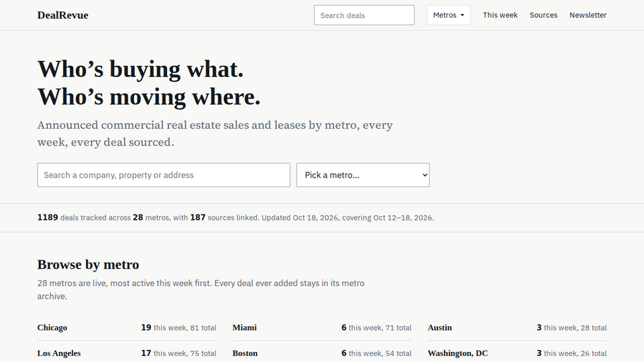Select Washington's 3 this week, 26 total
Image resolution: width=644 pixels, height=362 pixels.
[x=572, y=353]
